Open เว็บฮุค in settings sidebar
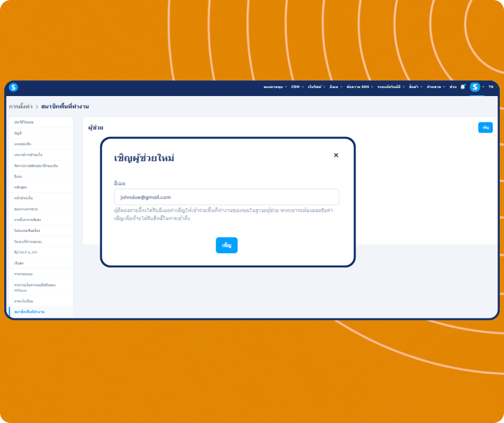This screenshot has width=504, height=423. point(40,264)
